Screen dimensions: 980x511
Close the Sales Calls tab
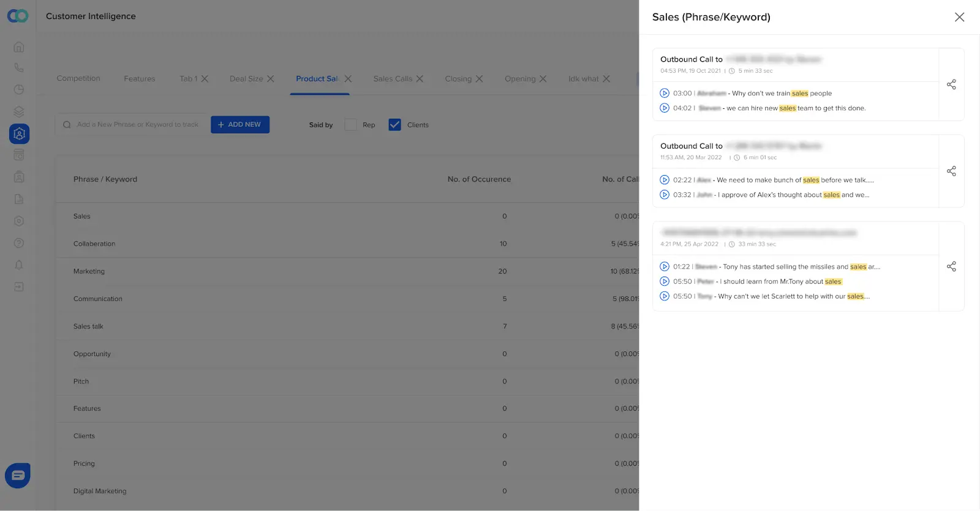coord(420,79)
